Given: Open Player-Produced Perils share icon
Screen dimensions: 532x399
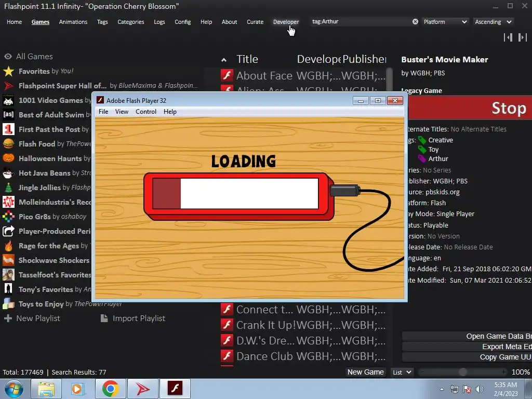Looking at the screenshot, I should click(8, 231).
